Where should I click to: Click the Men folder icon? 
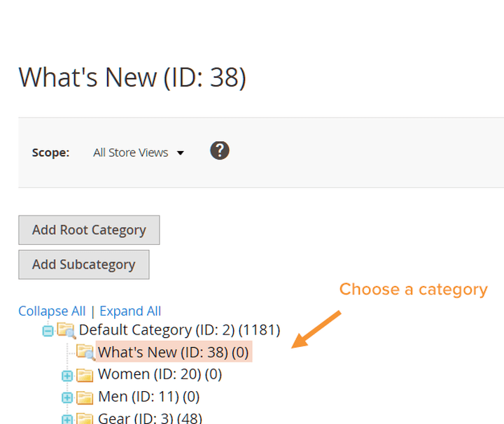(x=85, y=397)
